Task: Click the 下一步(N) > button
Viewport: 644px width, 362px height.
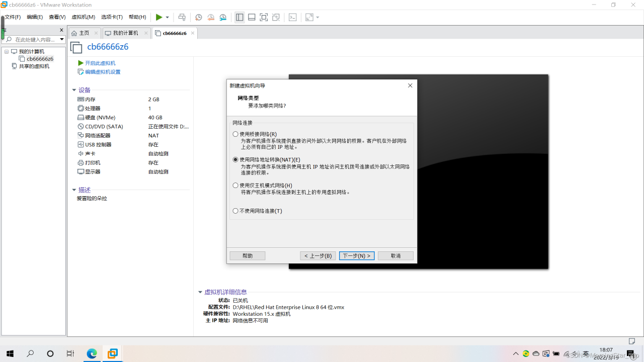Action: pyautogui.click(x=357, y=256)
